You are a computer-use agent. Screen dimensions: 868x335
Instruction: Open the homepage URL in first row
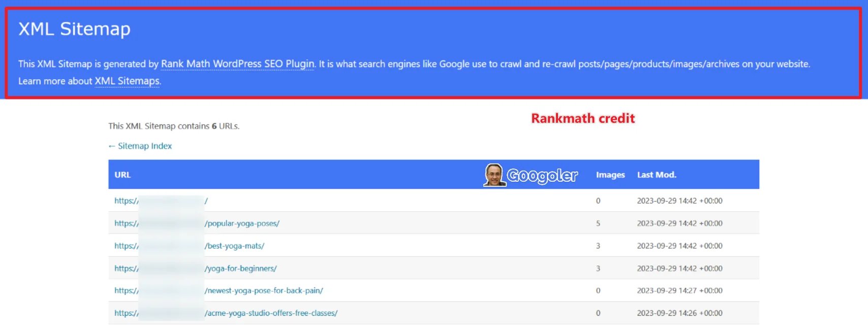click(x=161, y=201)
